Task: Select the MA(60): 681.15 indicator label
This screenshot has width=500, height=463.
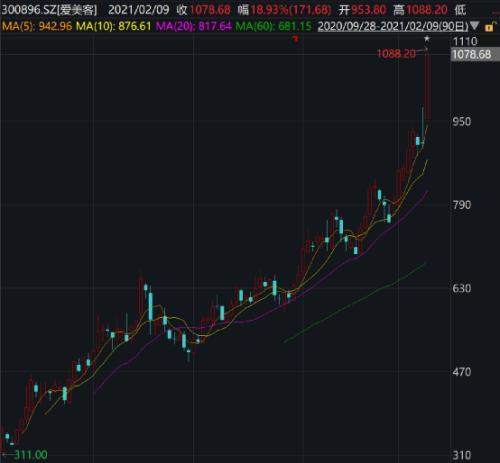Action: click(274, 26)
